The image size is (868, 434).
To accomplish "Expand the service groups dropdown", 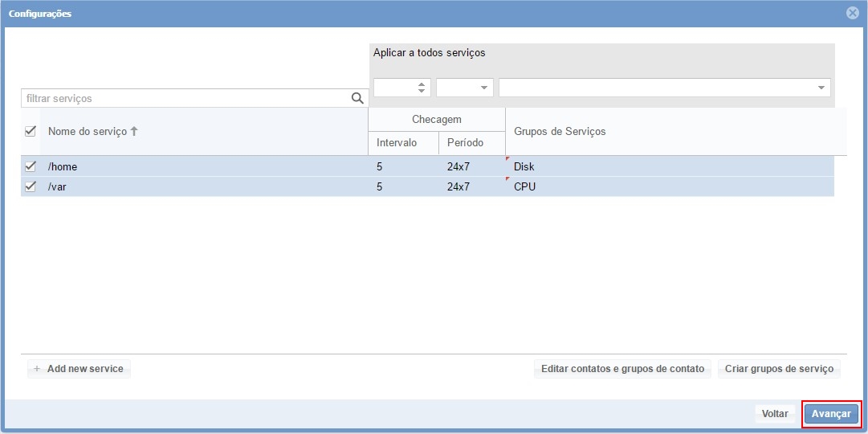I will 821,88.
